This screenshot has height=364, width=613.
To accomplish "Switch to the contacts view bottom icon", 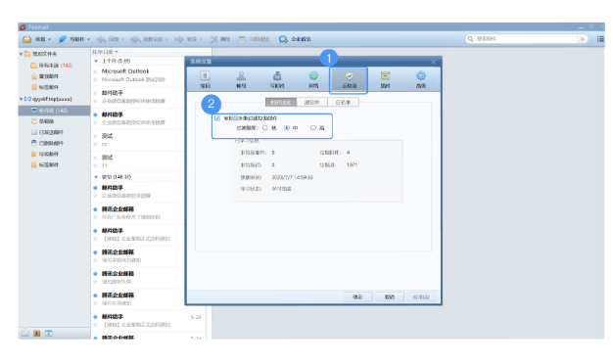I will coord(37,334).
